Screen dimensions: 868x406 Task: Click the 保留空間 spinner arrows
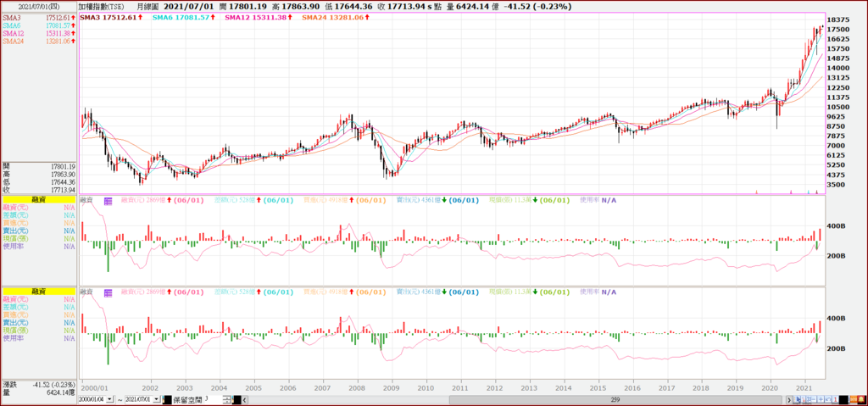226,399
